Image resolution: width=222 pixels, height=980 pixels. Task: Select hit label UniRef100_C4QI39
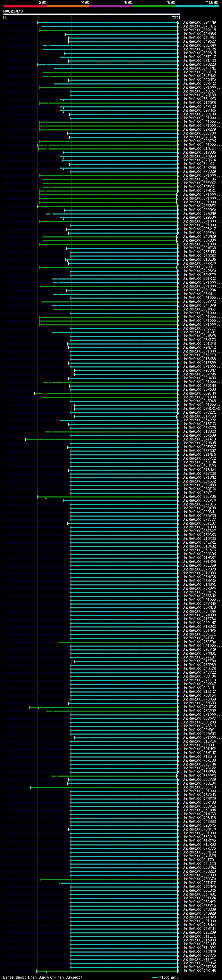(x=199, y=95)
